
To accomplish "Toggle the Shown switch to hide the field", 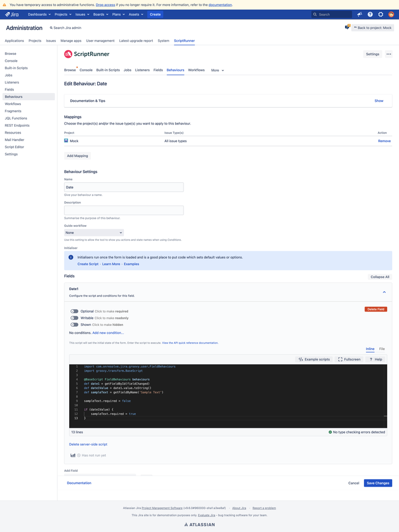I will [74, 324].
